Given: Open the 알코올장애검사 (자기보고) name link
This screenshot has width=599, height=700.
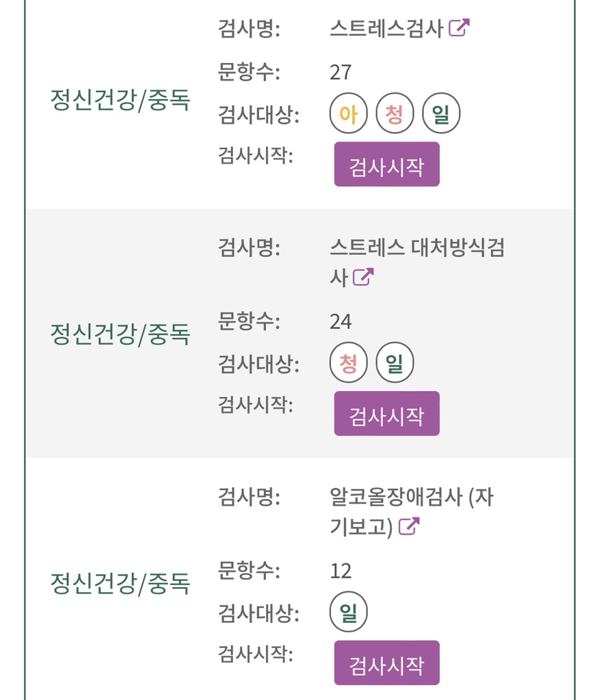Looking at the screenshot, I should 410,498.
